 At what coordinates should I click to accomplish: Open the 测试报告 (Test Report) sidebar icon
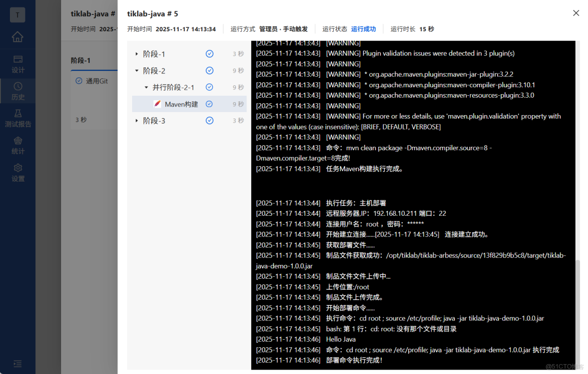coord(17,118)
